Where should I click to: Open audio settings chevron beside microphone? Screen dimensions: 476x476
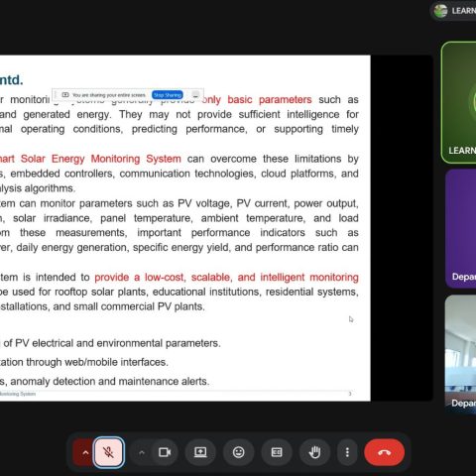pos(85,452)
